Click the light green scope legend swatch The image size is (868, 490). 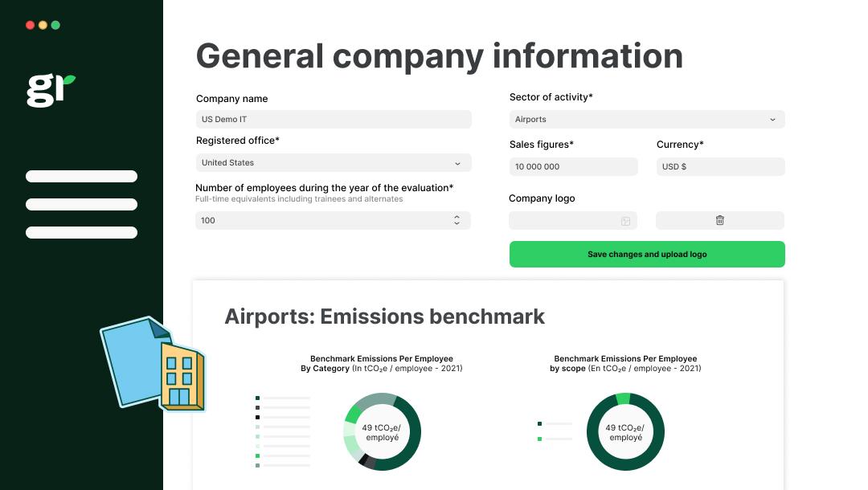539,439
